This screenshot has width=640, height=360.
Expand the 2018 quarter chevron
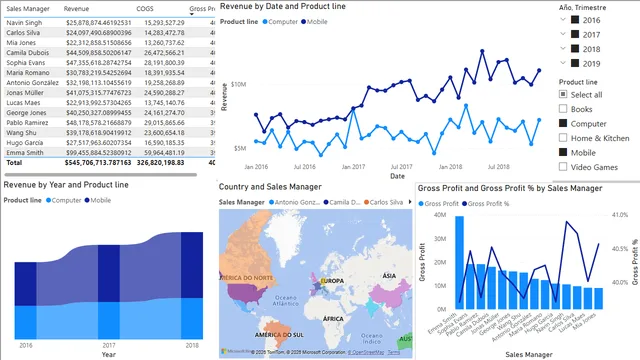[x=563, y=48]
